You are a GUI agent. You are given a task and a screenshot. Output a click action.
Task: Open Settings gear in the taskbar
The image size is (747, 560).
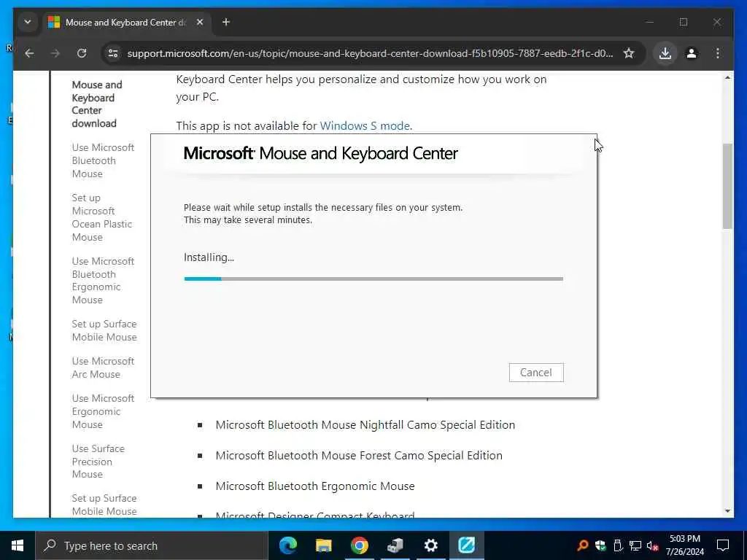tap(430, 545)
